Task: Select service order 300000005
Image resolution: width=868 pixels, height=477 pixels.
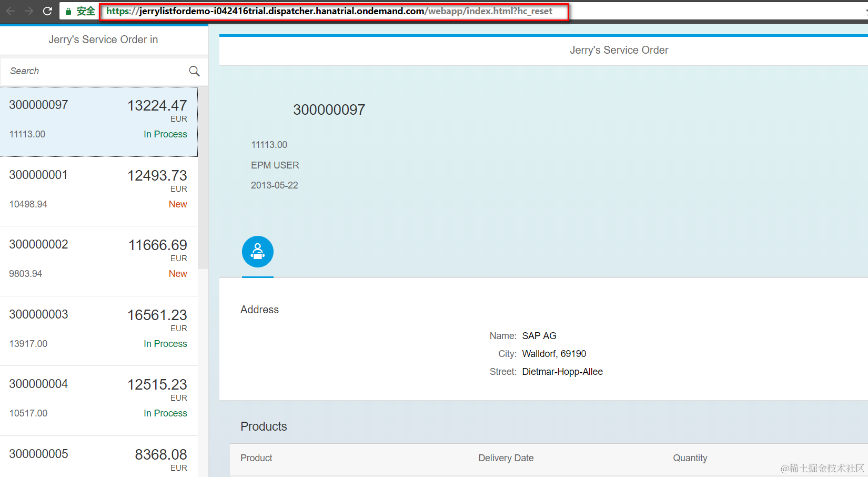Action: click(99, 456)
